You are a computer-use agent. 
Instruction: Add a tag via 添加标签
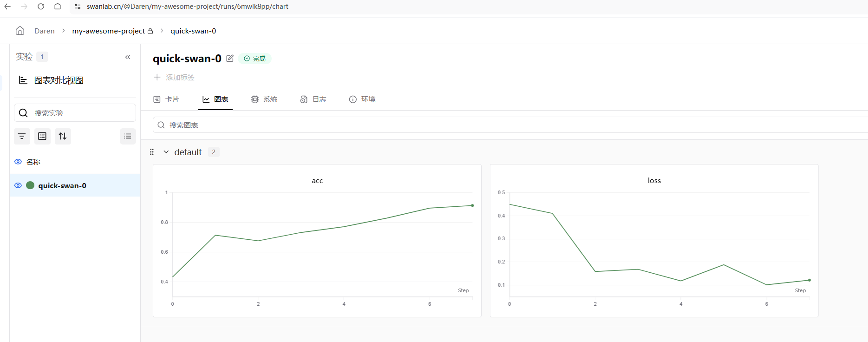coord(174,77)
